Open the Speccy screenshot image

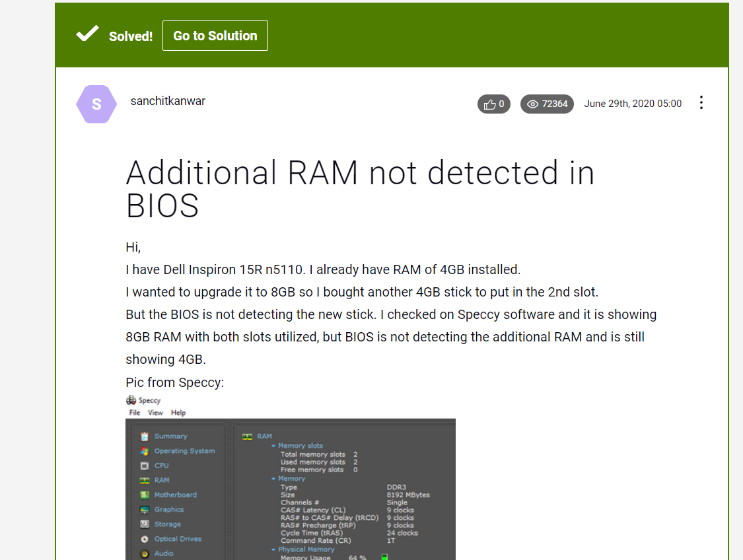point(291,477)
